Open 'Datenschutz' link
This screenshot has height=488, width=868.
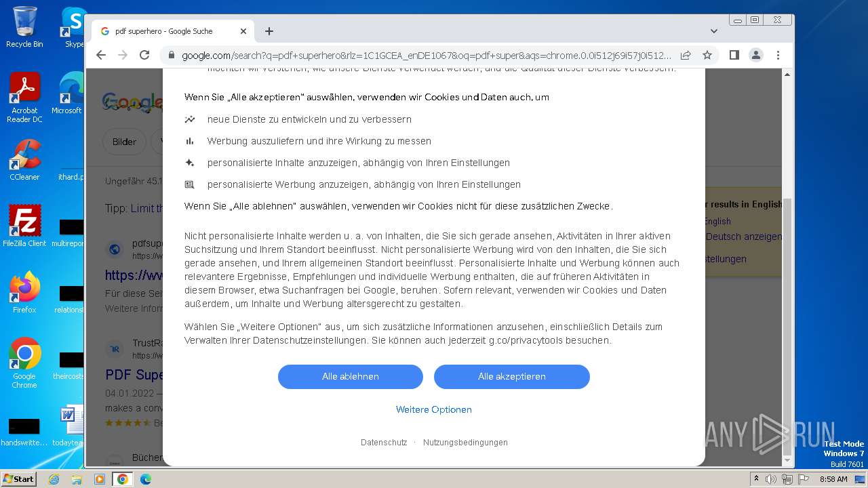coord(384,443)
